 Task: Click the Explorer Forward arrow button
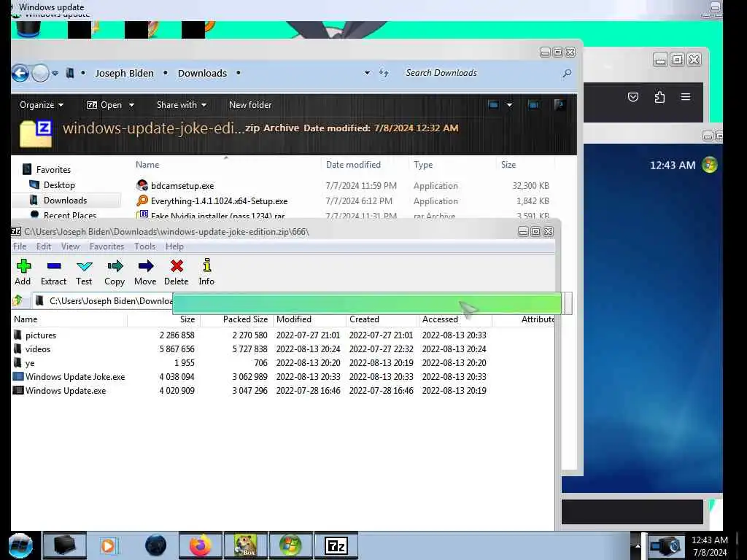tap(41, 74)
